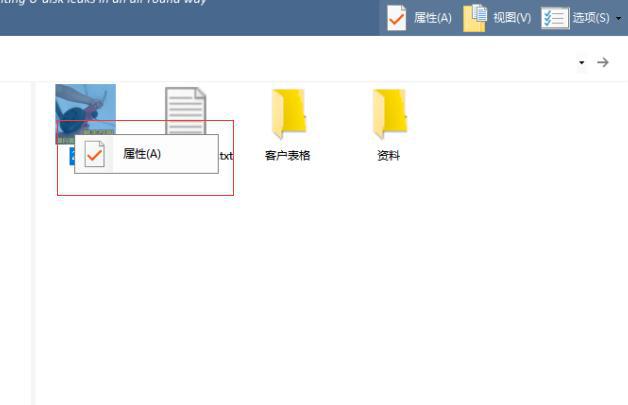
Task: Click the 属性(A) toolbar label text
Action: 433,18
